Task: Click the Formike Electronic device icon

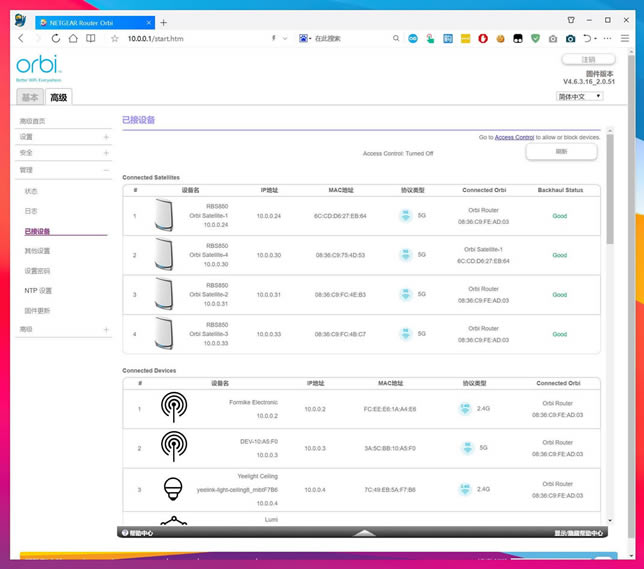Action: pyautogui.click(x=174, y=407)
